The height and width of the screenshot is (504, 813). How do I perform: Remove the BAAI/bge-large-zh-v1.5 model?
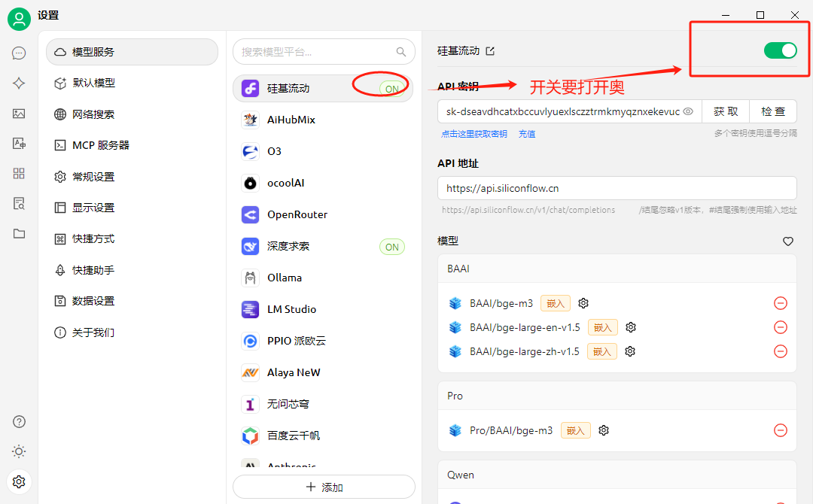tap(781, 351)
